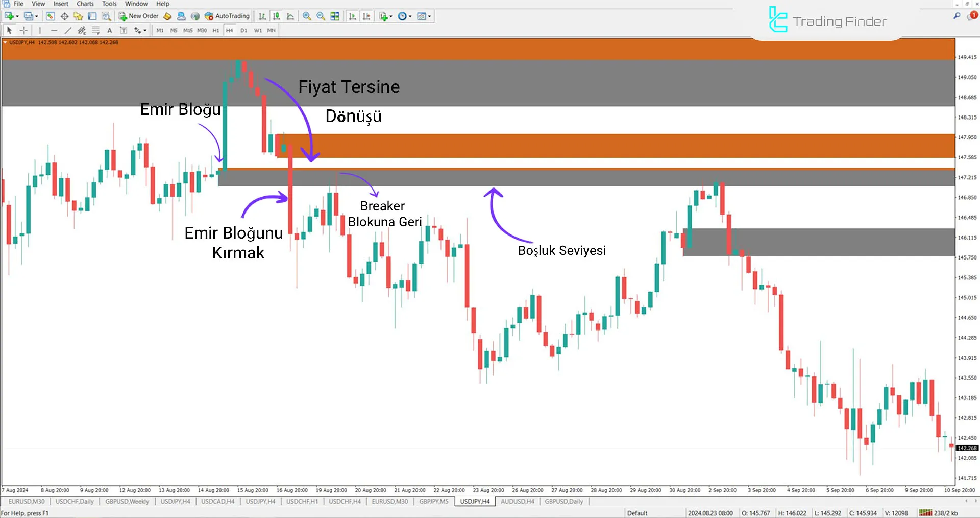Expand the New Chart dropdown arrow
Viewport: 980px width, 518px height.
click(17, 16)
